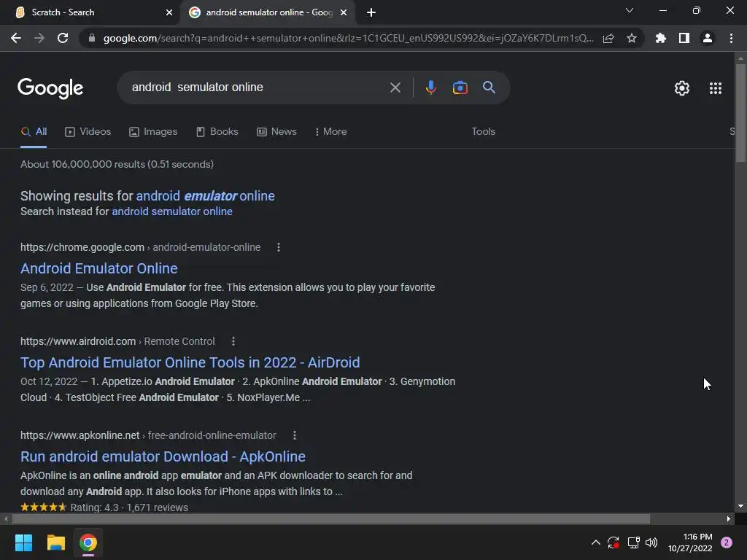The height and width of the screenshot is (560, 747).
Task: Search instead for android semulator online
Action: click(x=172, y=211)
